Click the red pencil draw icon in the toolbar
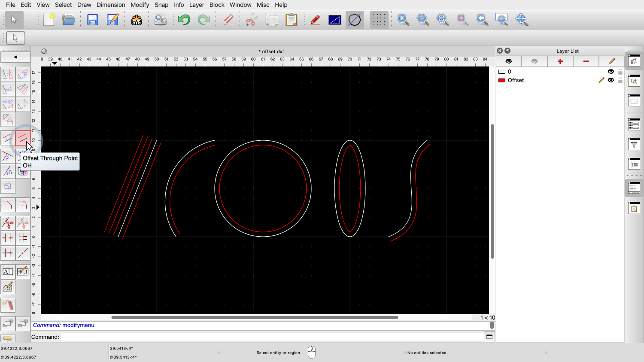 pos(316,19)
